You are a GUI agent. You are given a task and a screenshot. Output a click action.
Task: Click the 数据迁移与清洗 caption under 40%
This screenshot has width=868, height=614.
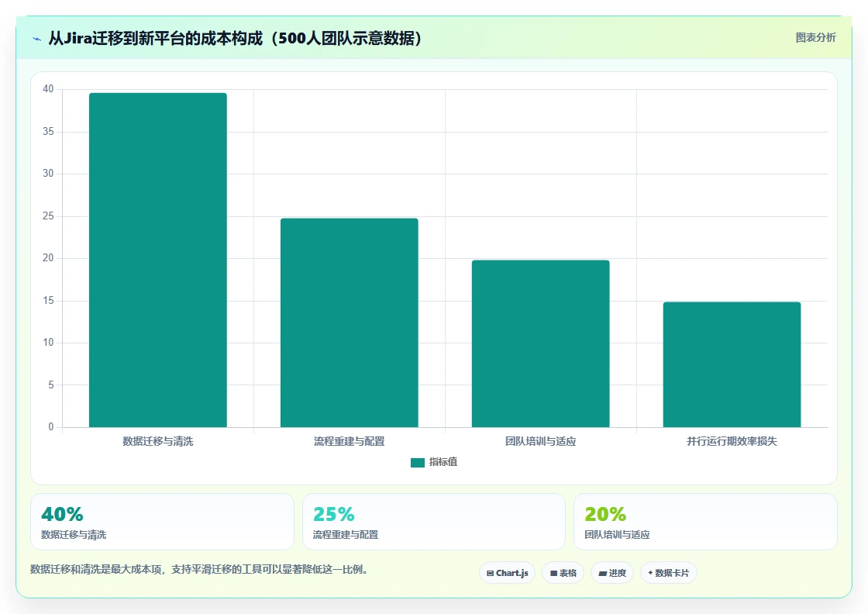[x=74, y=535]
